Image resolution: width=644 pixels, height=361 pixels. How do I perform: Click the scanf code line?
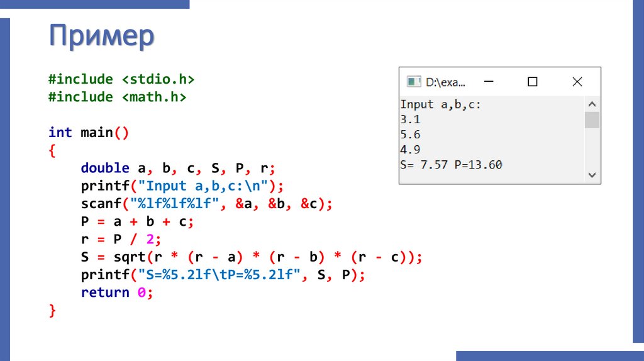tap(206, 204)
